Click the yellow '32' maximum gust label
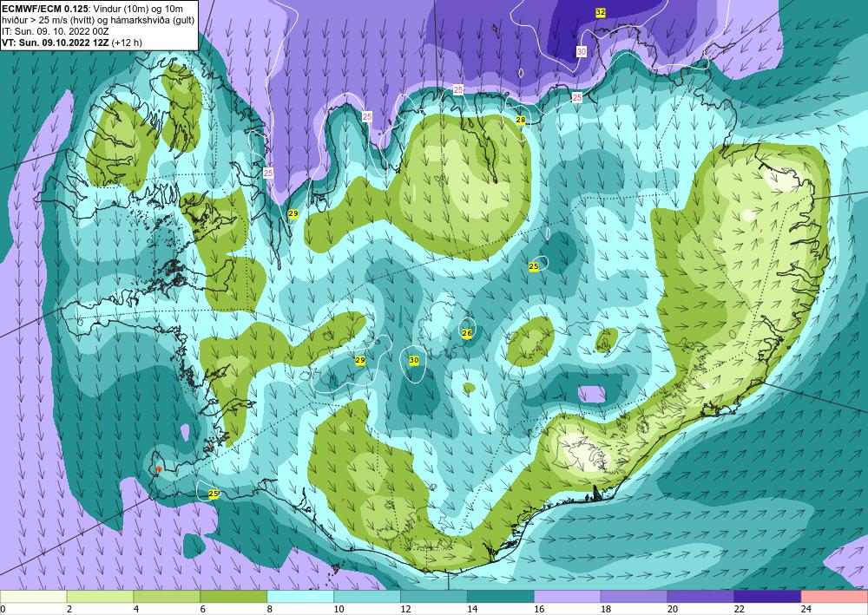868x615 pixels. click(600, 12)
